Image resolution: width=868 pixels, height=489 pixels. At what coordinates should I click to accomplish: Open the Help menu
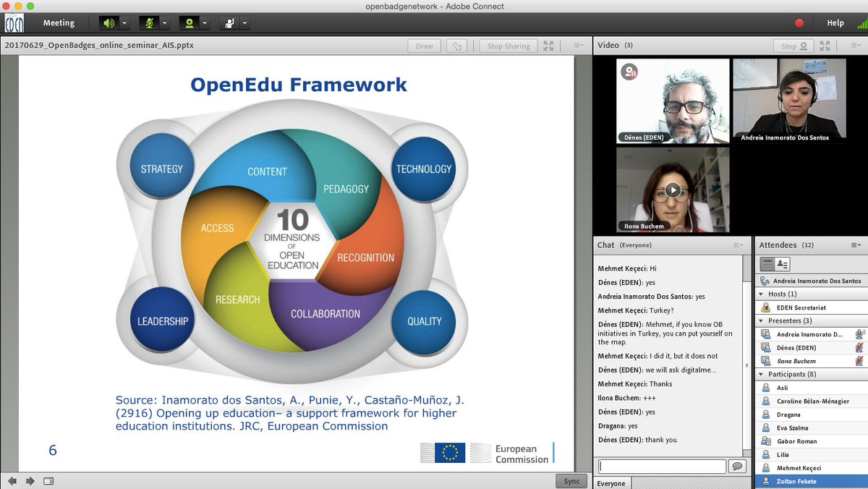[x=835, y=22]
